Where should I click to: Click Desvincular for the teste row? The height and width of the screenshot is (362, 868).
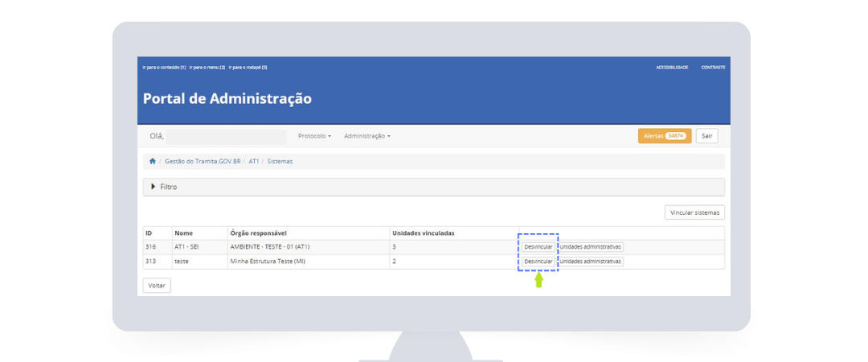[538, 261]
